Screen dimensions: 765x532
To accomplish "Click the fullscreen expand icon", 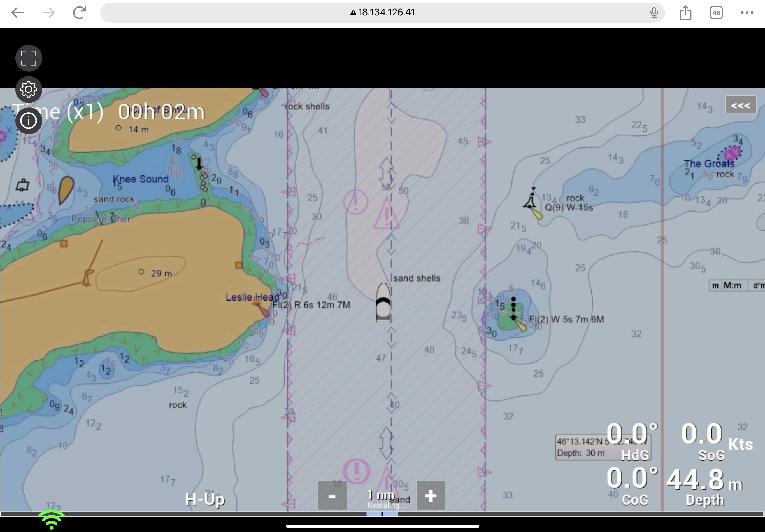I will [29, 58].
